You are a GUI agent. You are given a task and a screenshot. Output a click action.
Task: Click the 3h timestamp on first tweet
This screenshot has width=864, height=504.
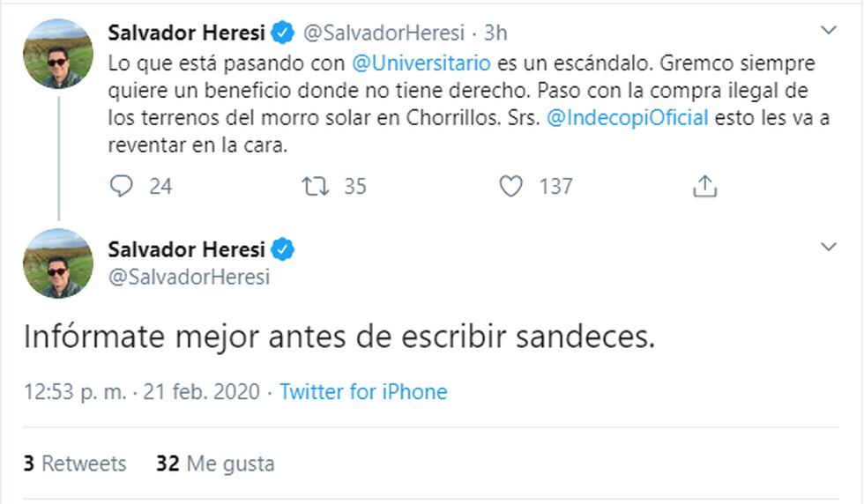[x=496, y=33]
